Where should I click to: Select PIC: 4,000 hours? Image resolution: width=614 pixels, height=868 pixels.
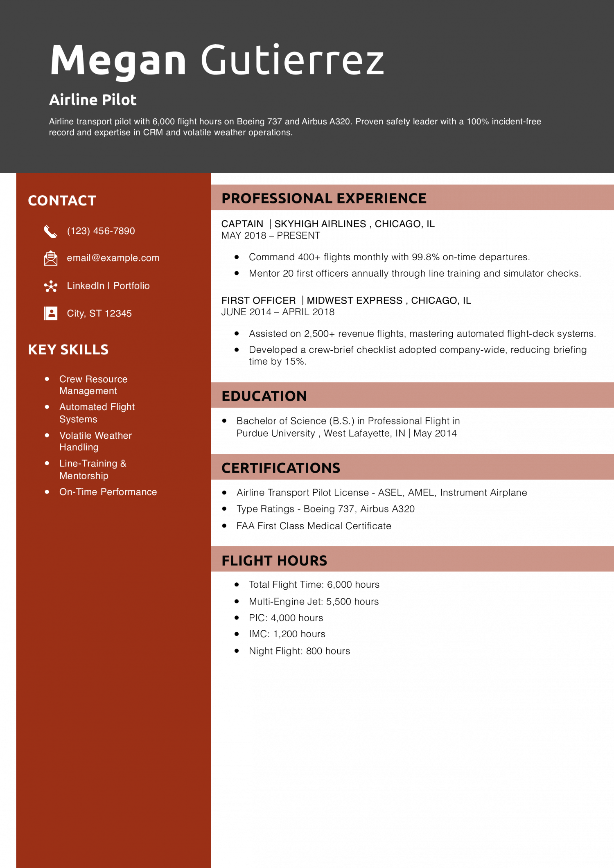[x=286, y=618]
